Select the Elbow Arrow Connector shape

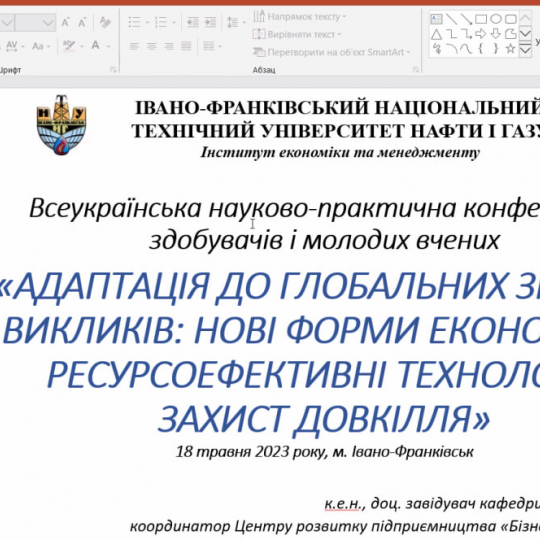(466, 34)
